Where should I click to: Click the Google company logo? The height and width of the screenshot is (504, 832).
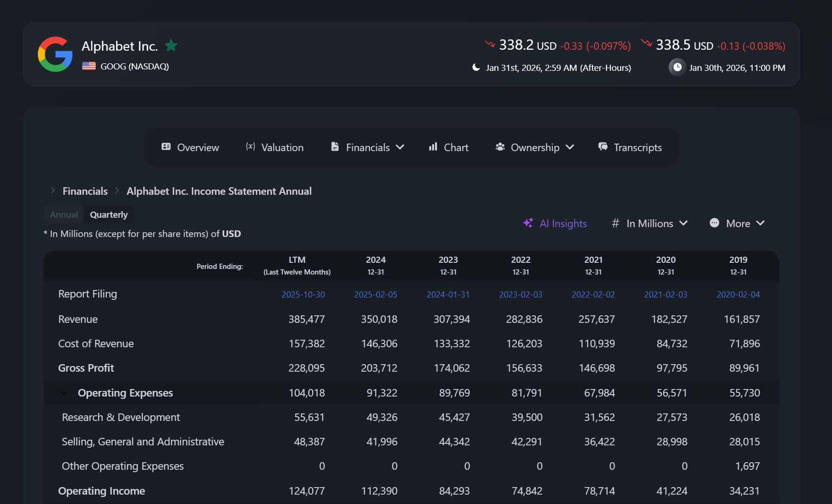pos(56,54)
